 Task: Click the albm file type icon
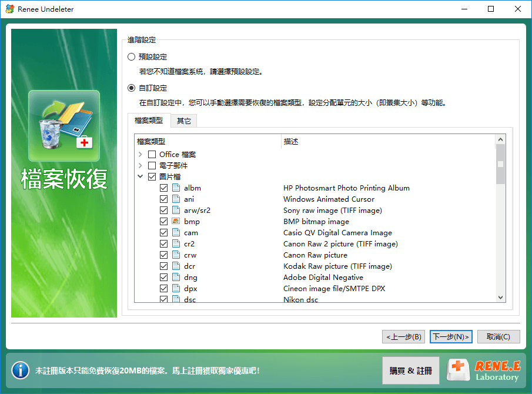[x=176, y=188]
